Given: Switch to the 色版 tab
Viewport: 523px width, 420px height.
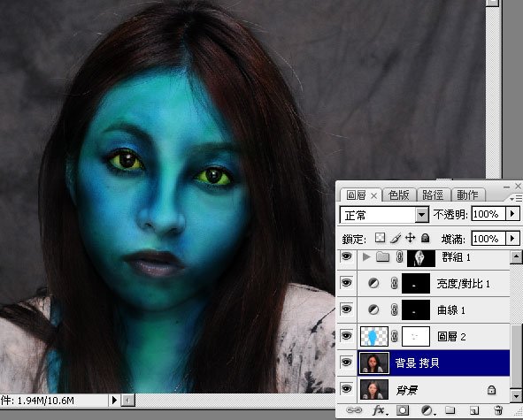Looking at the screenshot, I should (399, 195).
